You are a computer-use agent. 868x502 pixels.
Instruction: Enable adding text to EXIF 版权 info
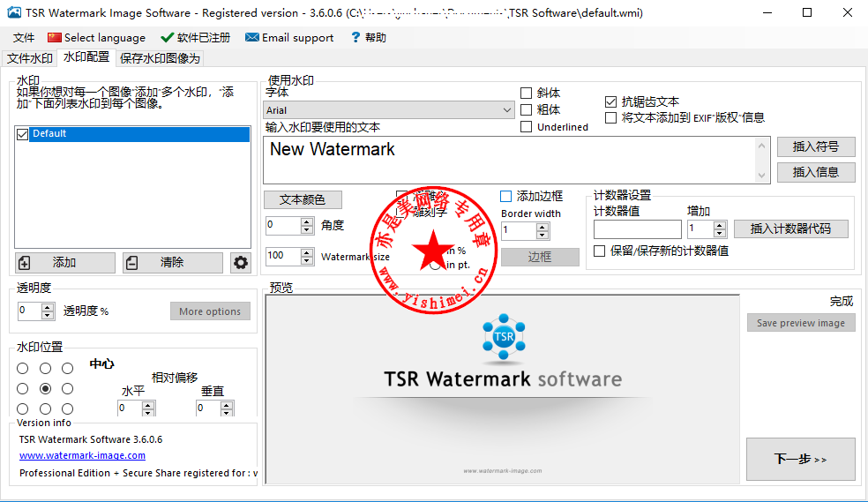click(610, 118)
